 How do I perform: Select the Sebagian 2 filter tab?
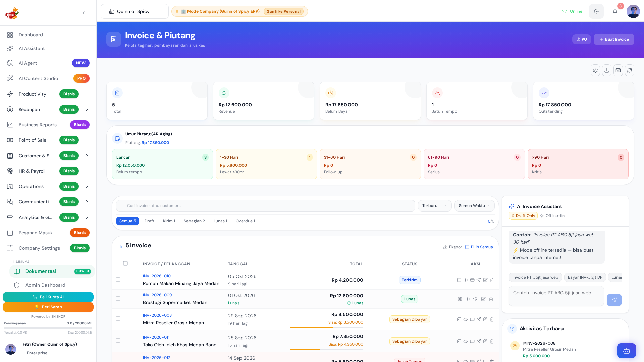click(x=194, y=221)
